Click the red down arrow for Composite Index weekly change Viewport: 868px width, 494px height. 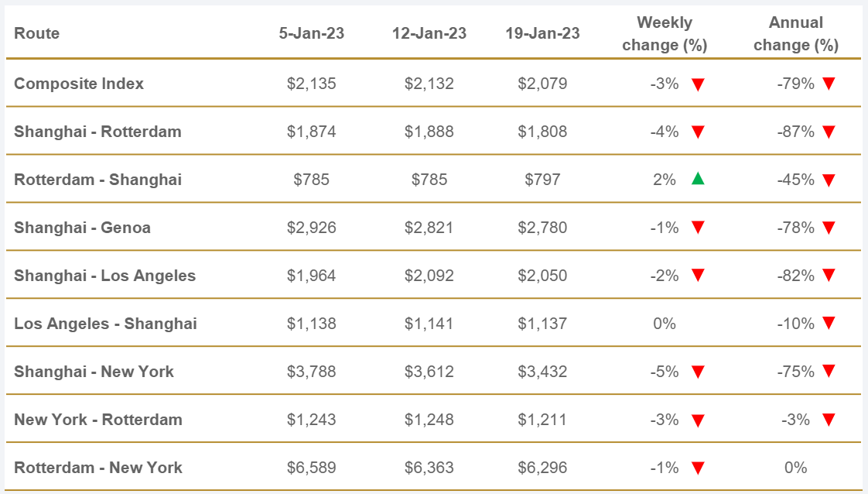[x=698, y=84]
